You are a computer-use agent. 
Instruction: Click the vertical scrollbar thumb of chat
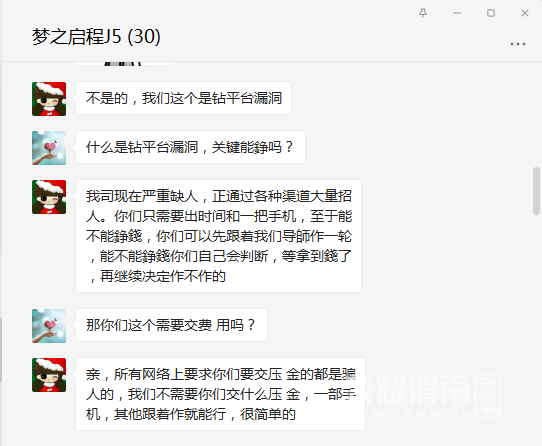click(x=536, y=191)
